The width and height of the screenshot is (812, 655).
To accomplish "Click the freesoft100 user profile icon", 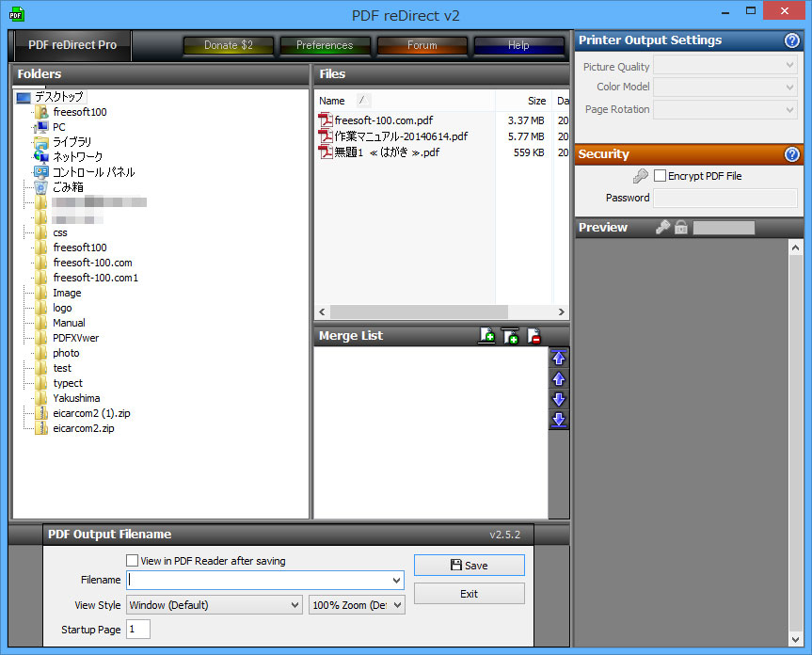I will coord(42,112).
